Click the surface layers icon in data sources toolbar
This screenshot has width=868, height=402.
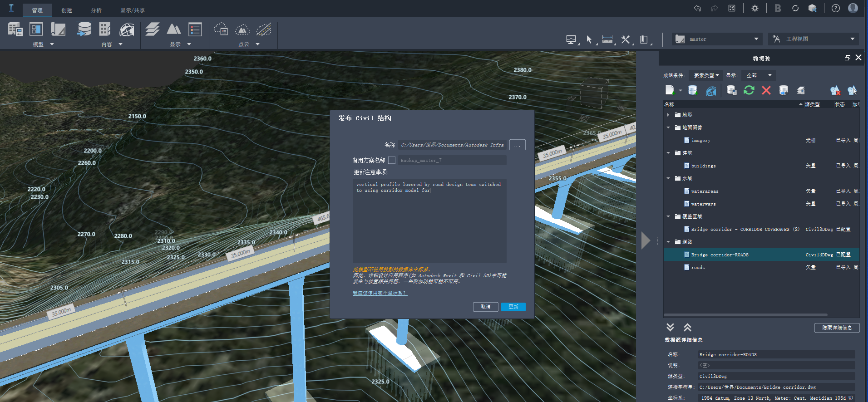point(801,90)
